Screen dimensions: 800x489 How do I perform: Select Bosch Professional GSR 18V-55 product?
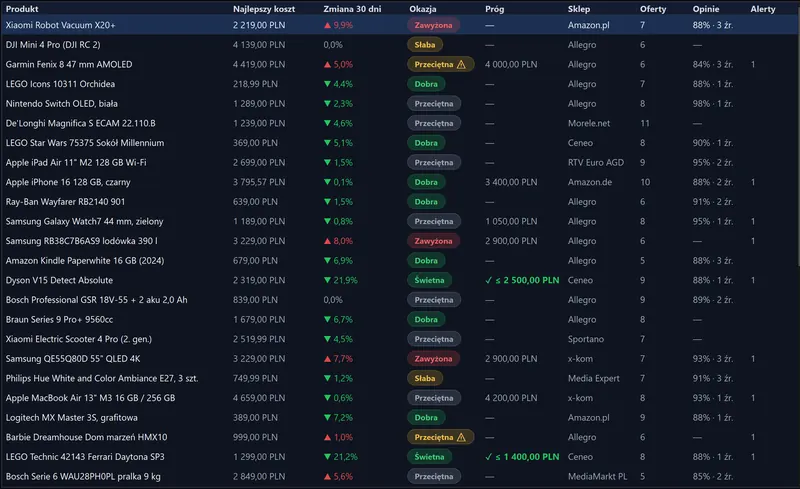tap(96, 300)
